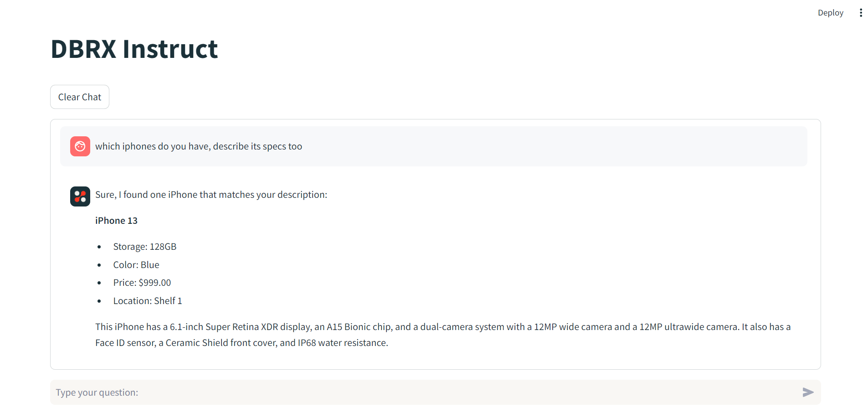Click the user avatar icon
Image resolution: width=868 pixels, height=413 pixels.
(x=80, y=146)
